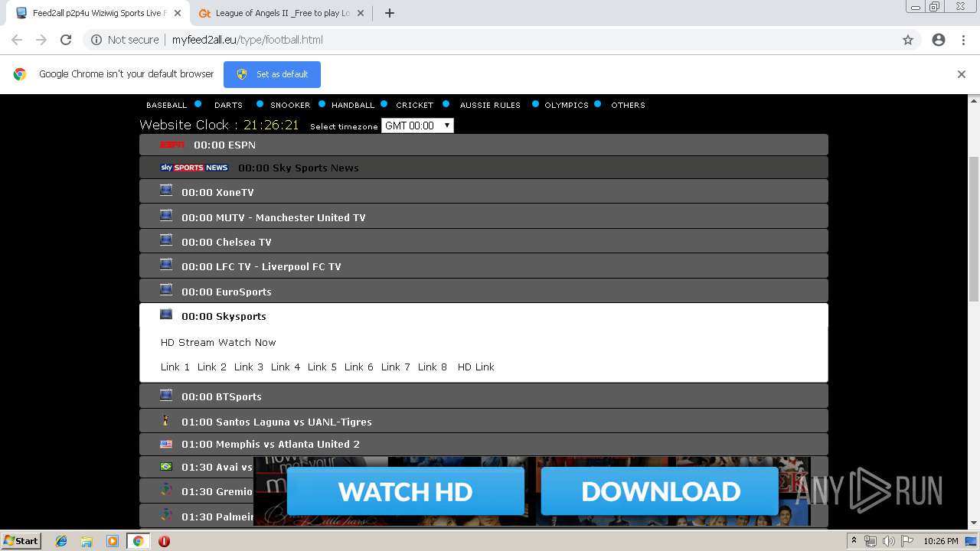Expand the Chelsea TV row
This screenshot has width=980, height=551.
pyautogui.click(x=484, y=241)
